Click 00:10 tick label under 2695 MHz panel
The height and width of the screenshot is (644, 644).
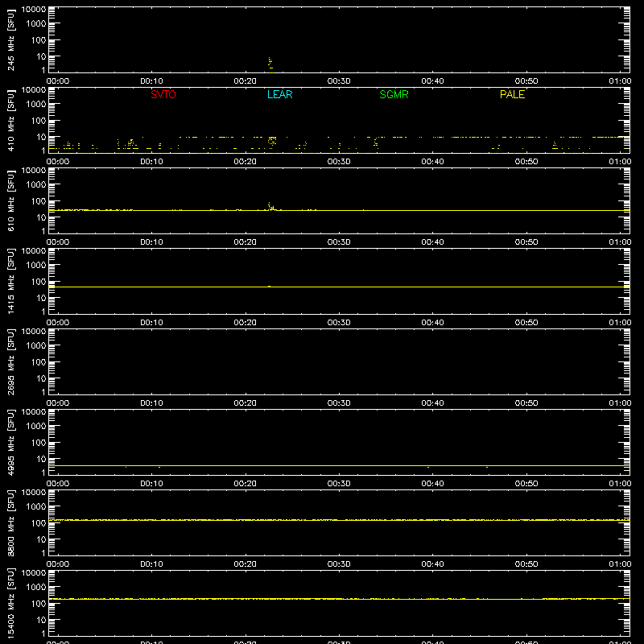pos(151,403)
